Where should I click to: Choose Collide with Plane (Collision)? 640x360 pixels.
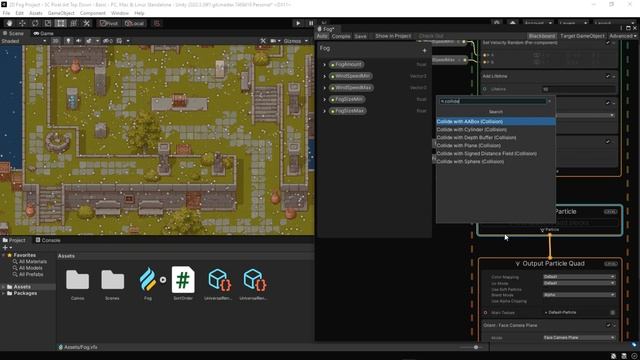pyautogui.click(x=496, y=145)
